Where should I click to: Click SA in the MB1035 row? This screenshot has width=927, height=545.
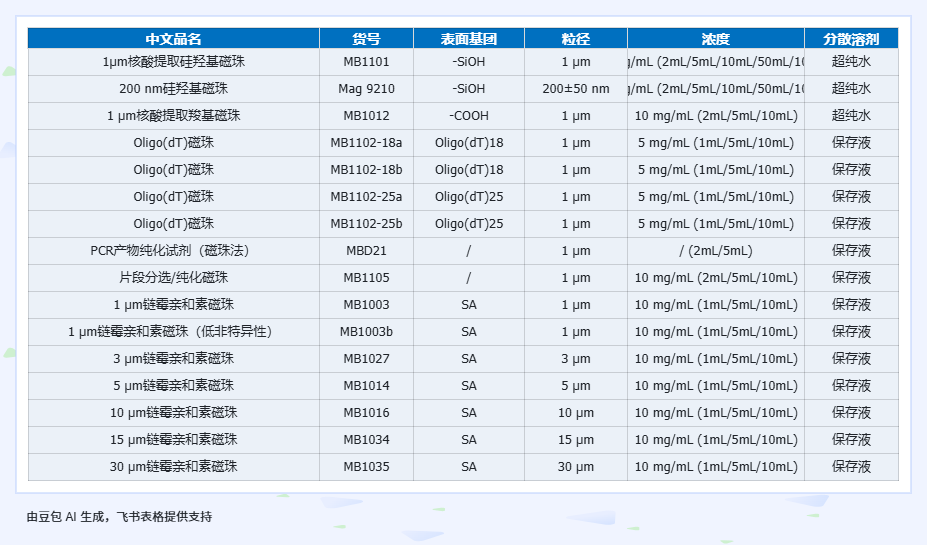pos(469,467)
